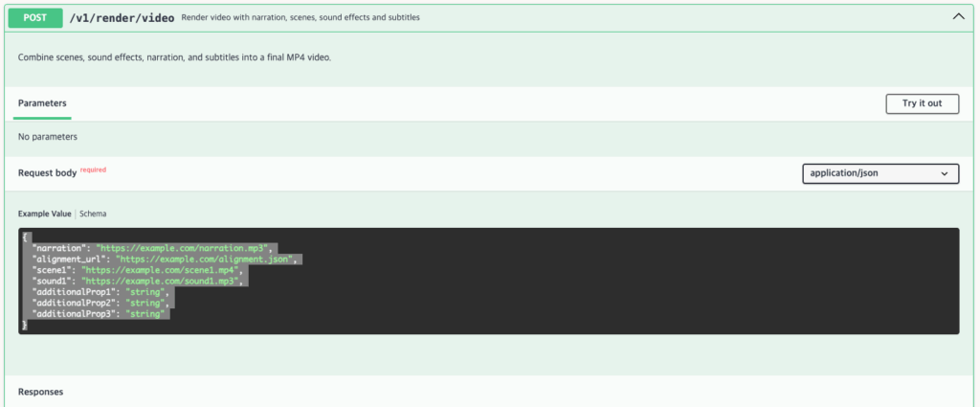
Task: Click the red required marker
Action: coord(93,170)
